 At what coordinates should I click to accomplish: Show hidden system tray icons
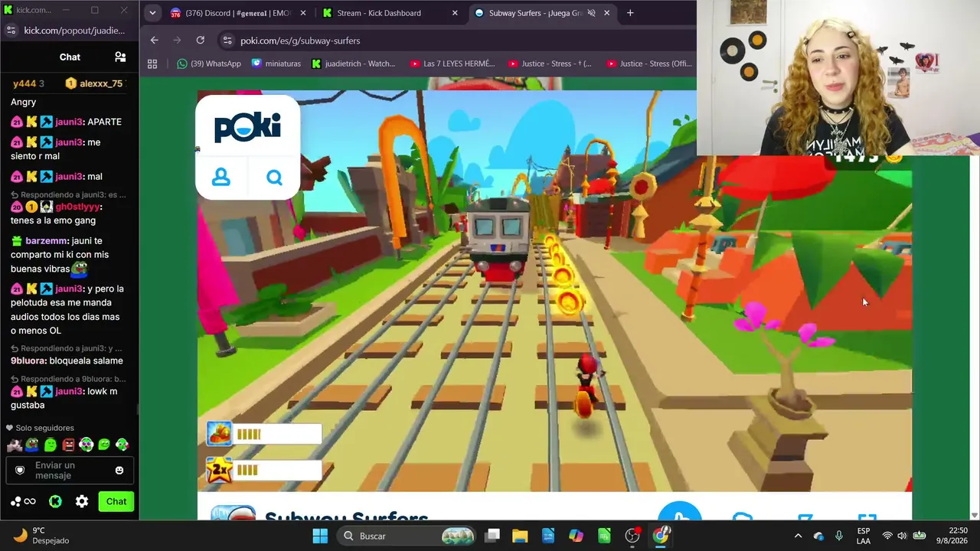tap(798, 536)
